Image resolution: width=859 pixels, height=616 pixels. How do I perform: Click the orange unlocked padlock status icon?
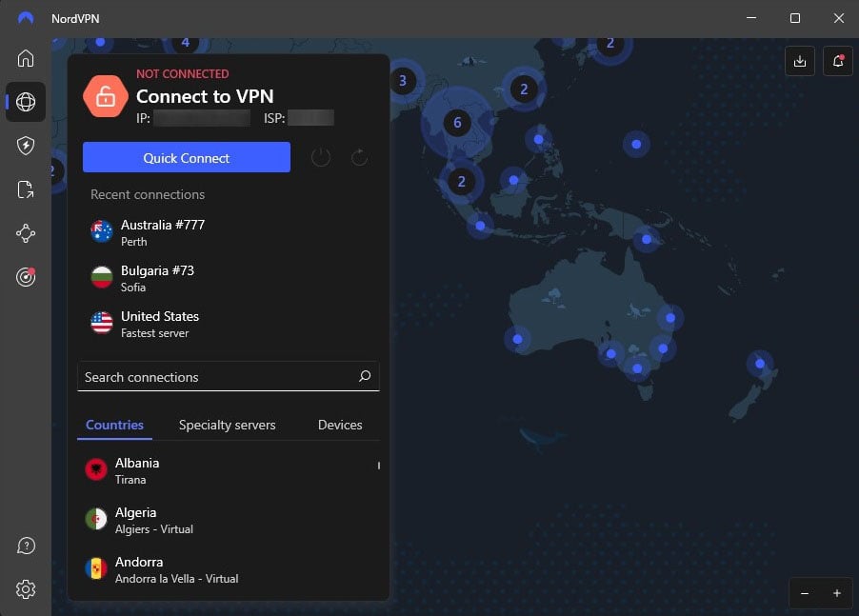pyautogui.click(x=105, y=96)
